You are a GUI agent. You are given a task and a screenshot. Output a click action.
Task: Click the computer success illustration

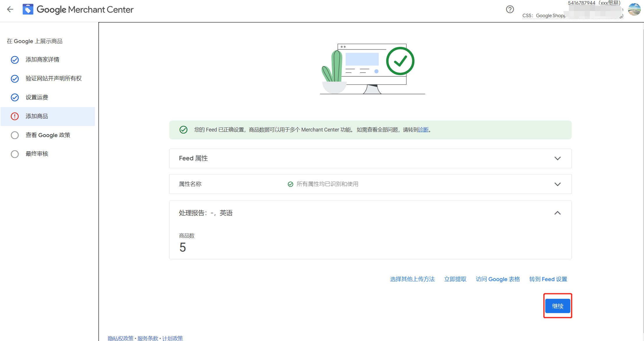pyautogui.click(x=372, y=69)
